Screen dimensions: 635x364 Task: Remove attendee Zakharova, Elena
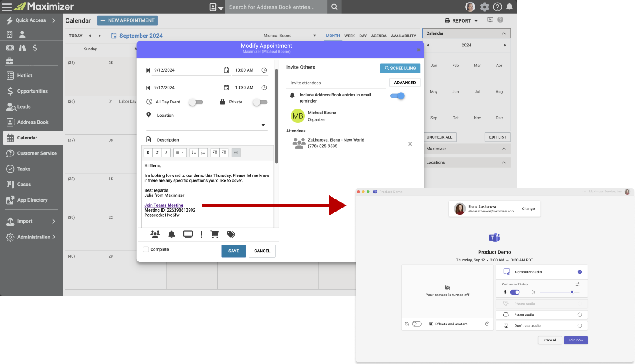point(410,144)
